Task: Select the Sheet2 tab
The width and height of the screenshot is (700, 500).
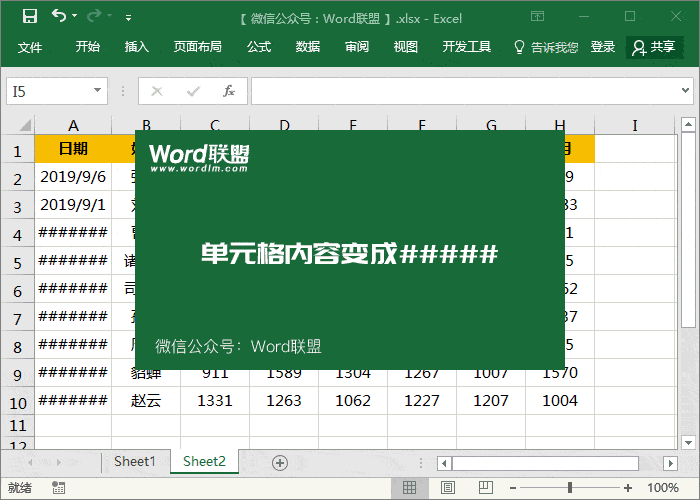Action: tap(204, 461)
